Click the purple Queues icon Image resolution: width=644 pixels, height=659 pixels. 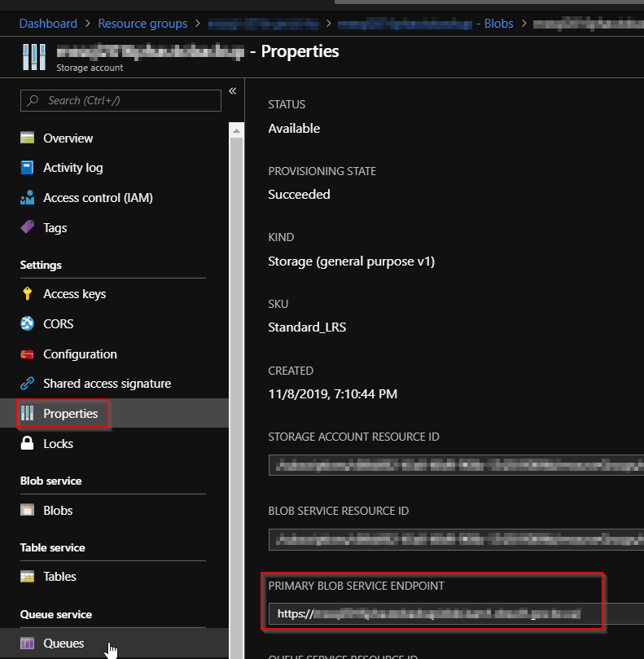tap(28, 644)
